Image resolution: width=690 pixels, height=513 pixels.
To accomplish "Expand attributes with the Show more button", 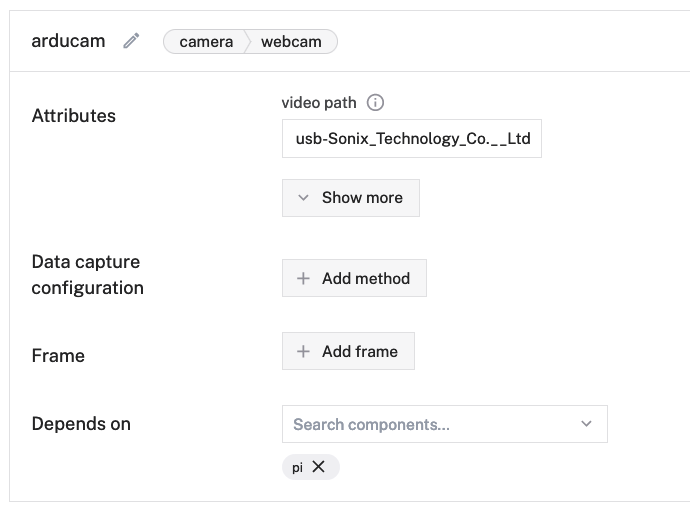I will click(x=361, y=198).
